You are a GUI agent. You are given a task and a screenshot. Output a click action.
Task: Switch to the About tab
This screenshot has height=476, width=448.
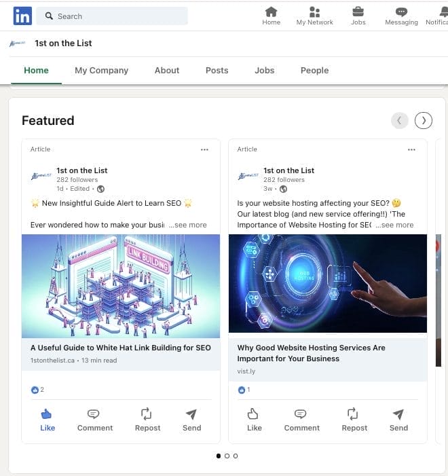click(166, 71)
